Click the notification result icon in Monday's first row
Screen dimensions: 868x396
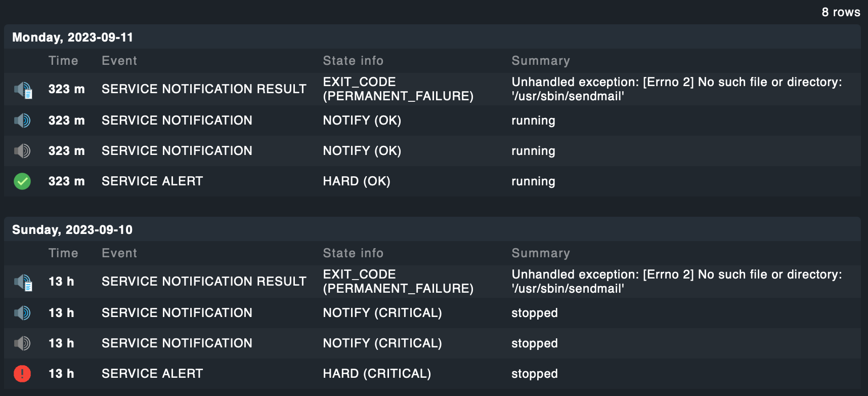coord(23,90)
